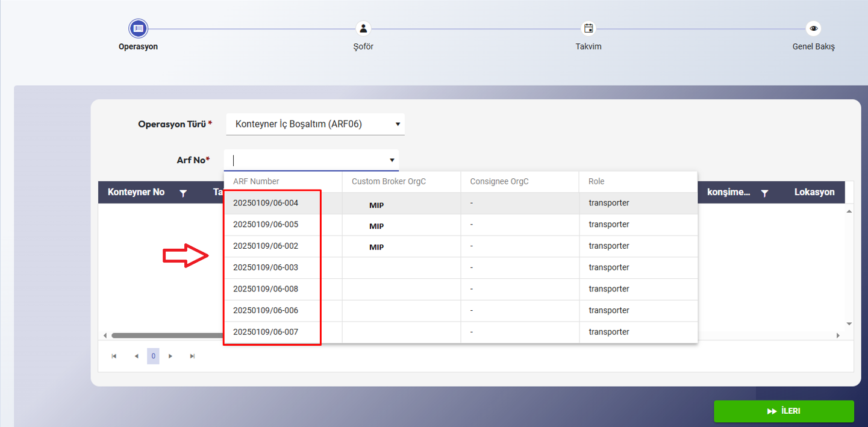The height and width of the screenshot is (427, 868).
Task: Click the next page arrow in pager
Action: pyautogui.click(x=170, y=357)
